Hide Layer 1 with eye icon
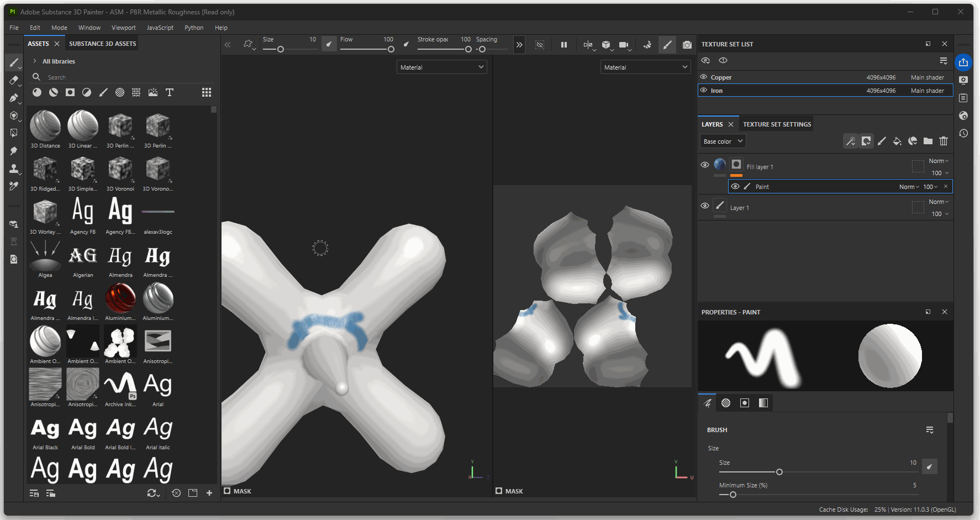 coord(705,206)
